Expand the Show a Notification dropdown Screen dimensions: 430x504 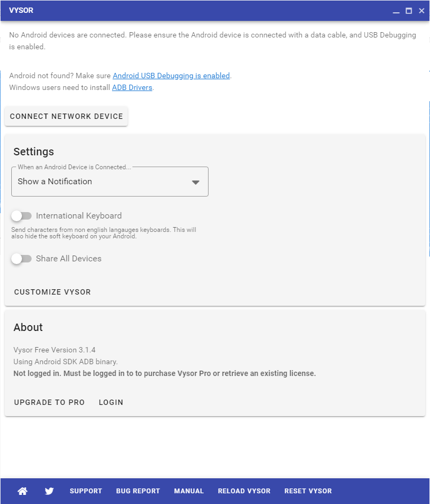110,182
